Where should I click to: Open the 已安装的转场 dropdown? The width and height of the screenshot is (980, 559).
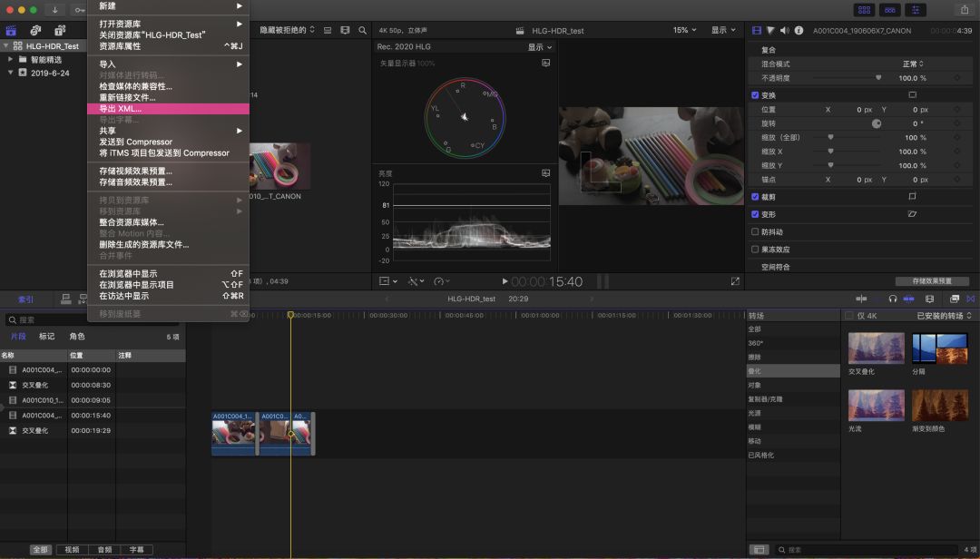[944, 316]
